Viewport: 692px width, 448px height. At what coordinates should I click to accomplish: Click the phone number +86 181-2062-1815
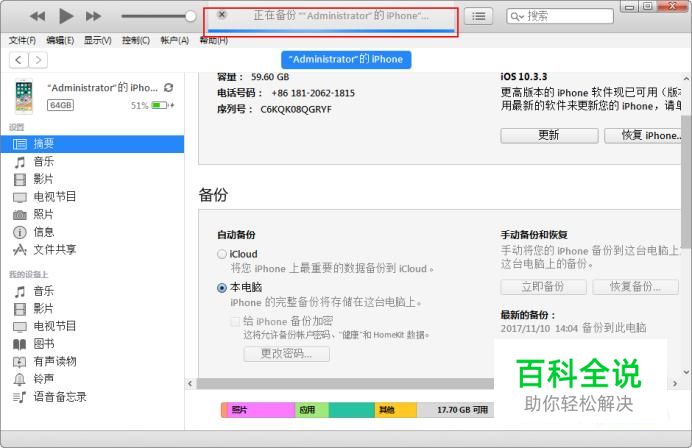click(313, 93)
